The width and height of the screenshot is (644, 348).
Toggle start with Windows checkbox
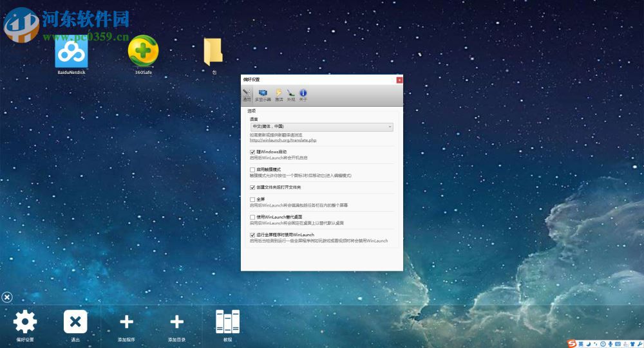(x=252, y=152)
